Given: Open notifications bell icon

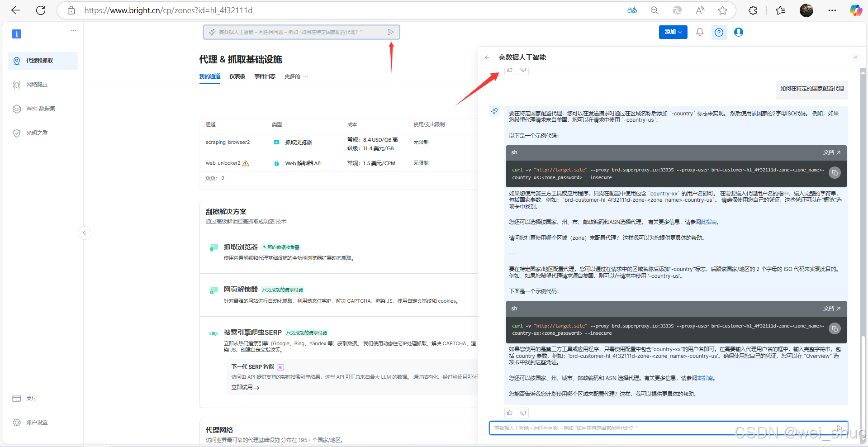Looking at the screenshot, I should click(x=700, y=32).
